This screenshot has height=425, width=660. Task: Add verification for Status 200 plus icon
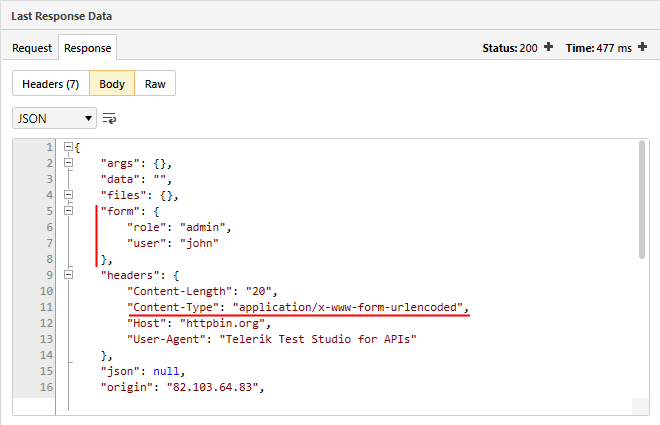point(548,47)
